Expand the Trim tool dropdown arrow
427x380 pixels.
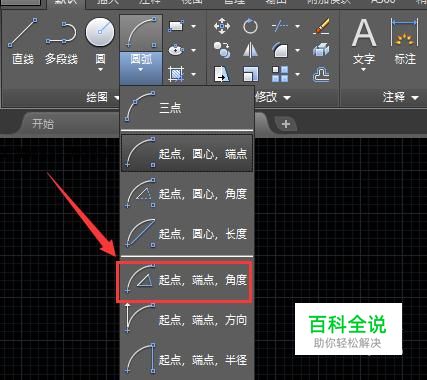pos(297,26)
